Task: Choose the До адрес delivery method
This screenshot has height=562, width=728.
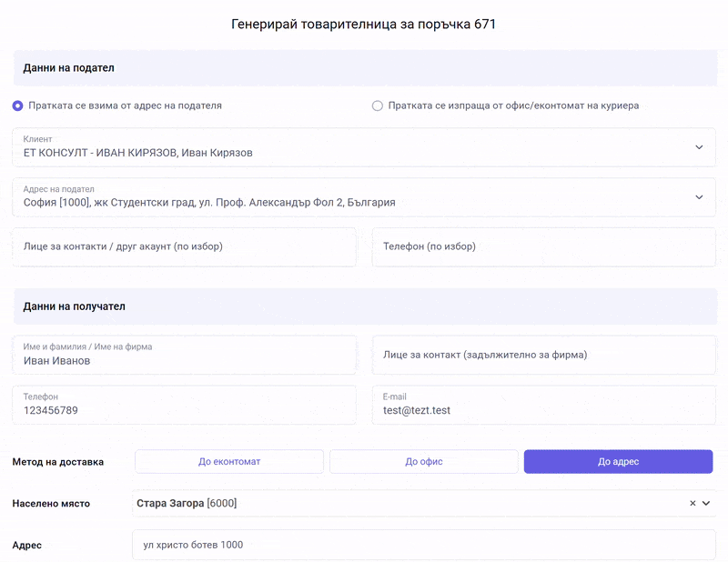Action: [x=619, y=462]
